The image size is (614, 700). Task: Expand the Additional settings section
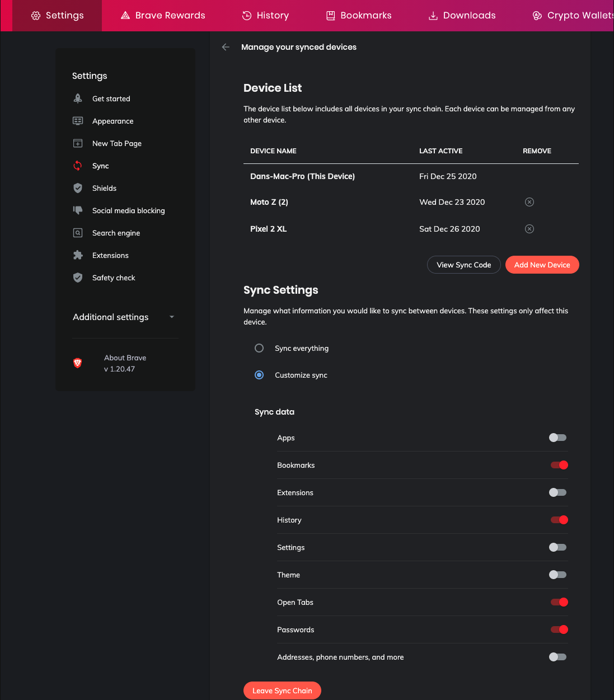[x=124, y=317]
